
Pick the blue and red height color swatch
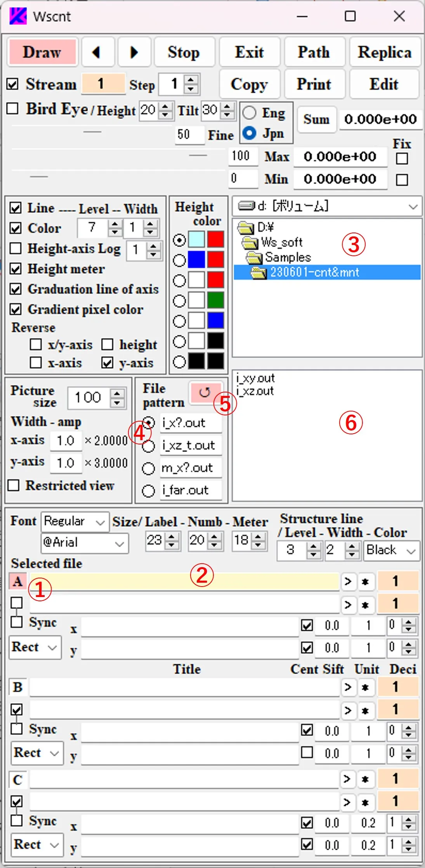tap(179, 260)
